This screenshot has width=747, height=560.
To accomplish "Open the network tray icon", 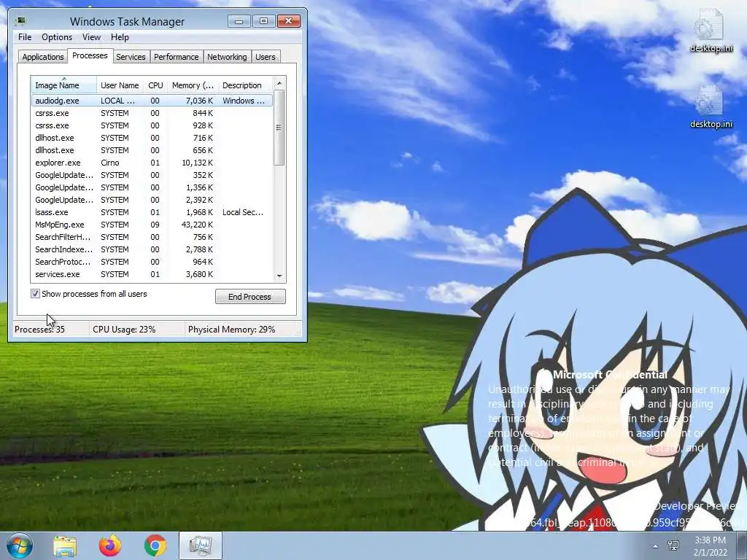I will (x=673, y=545).
